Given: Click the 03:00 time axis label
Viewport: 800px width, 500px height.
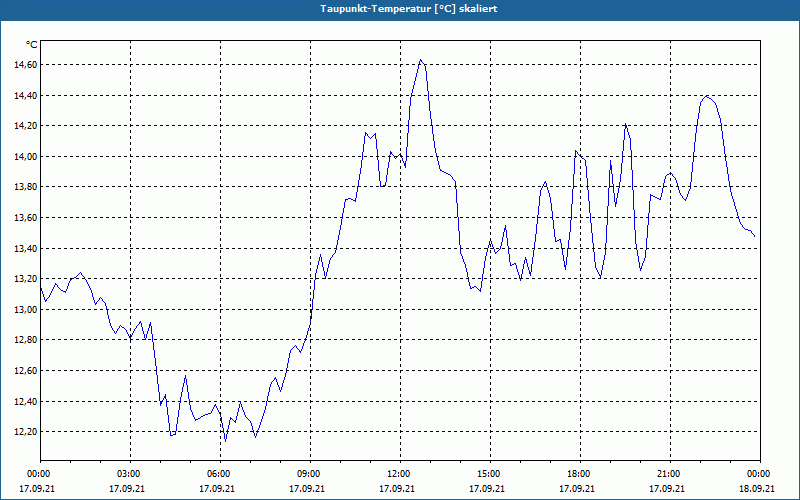Looking at the screenshot, I should click(128, 474).
